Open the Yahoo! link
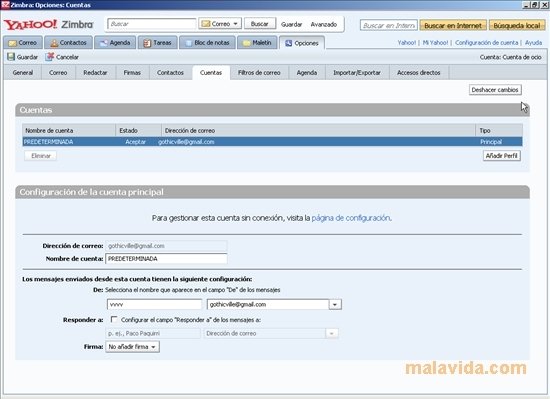 (x=407, y=42)
